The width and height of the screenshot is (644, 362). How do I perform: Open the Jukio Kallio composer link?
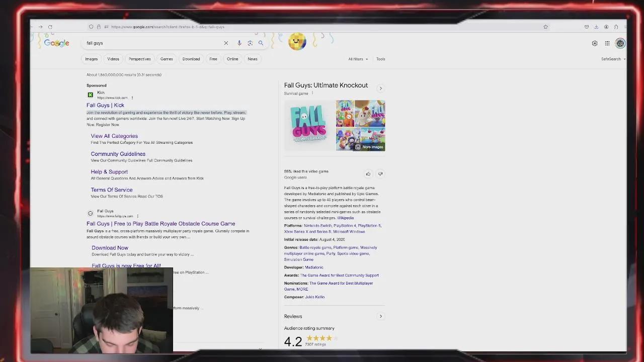315,297
